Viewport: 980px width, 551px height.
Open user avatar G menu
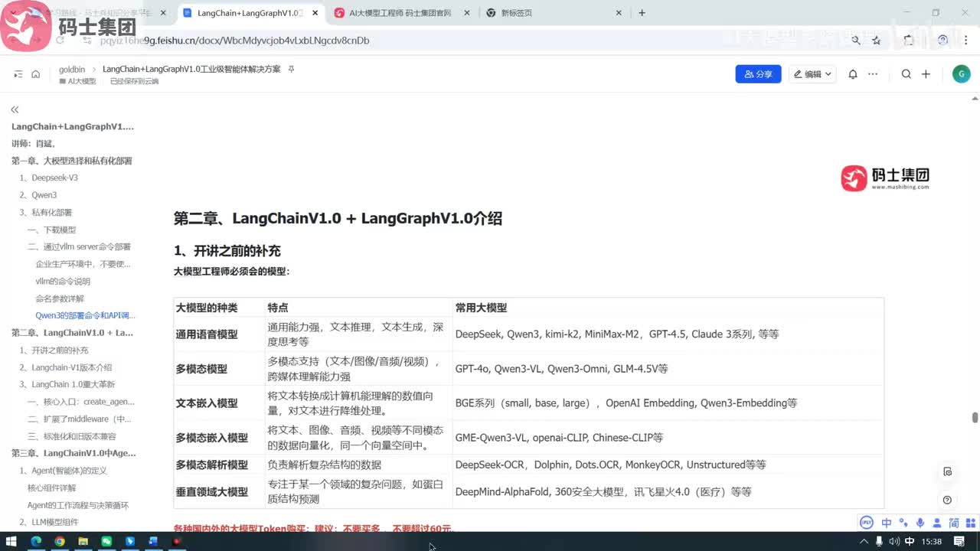coord(961,73)
